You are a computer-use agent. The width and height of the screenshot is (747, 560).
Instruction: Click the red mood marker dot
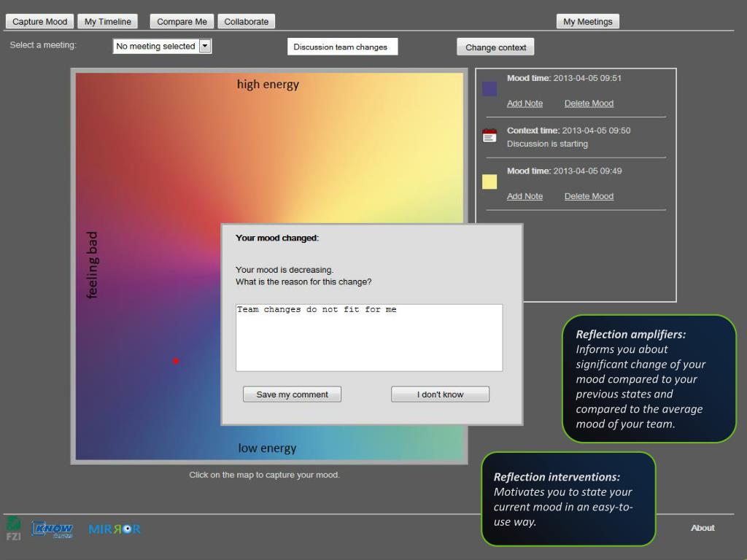pyautogui.click(x=176, y=361)
